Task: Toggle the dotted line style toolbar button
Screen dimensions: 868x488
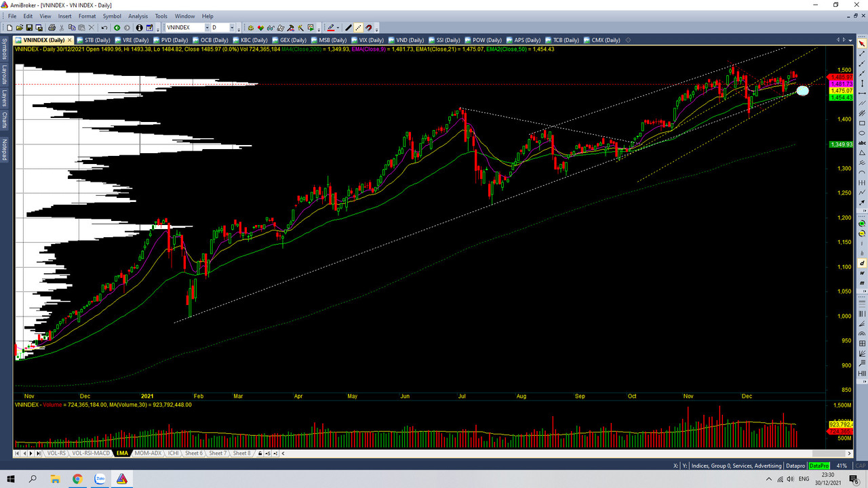Action: [358, 28]
